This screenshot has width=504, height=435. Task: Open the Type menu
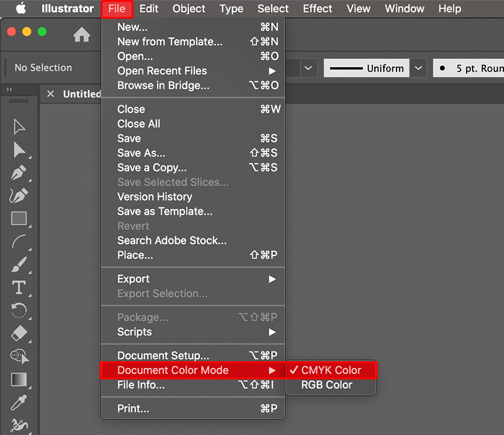point(231,8)
